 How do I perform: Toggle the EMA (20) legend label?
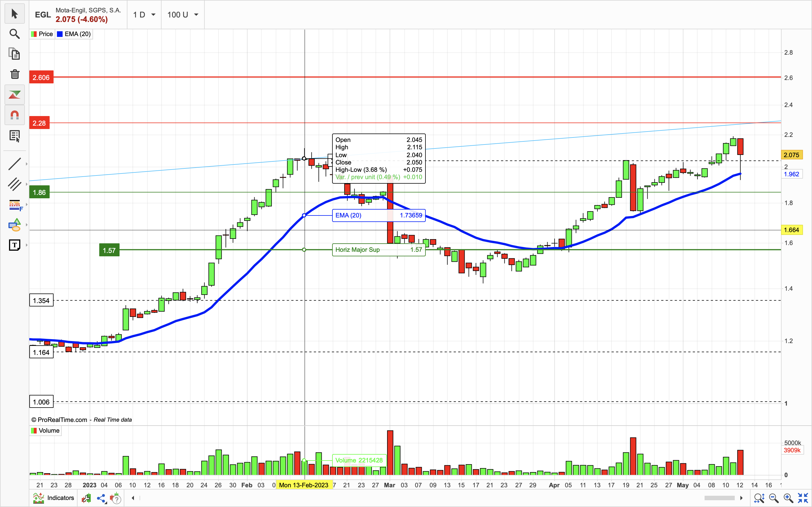[74, 34]
